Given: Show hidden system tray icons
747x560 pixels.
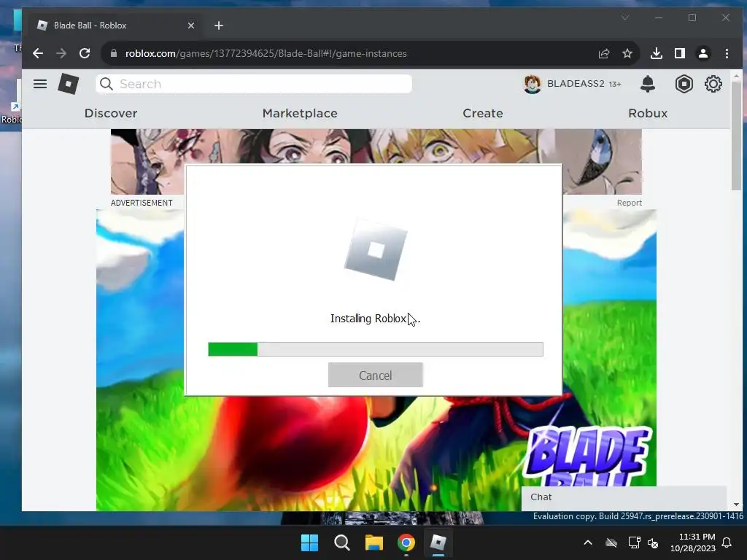Looking at the screenshot, I should tap(588, 542).
